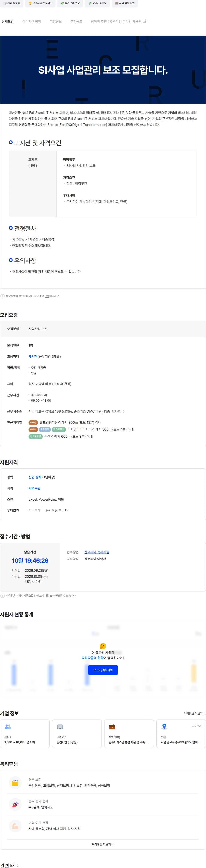Click 경의중앙선 badge for 디지털미디어시티역

(59, 429)
